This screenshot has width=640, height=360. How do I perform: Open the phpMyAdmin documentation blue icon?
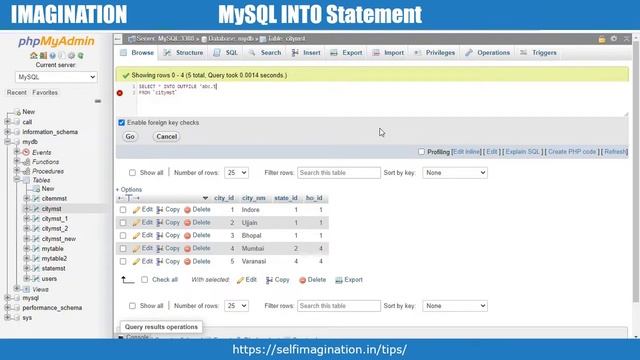point(53,56)
